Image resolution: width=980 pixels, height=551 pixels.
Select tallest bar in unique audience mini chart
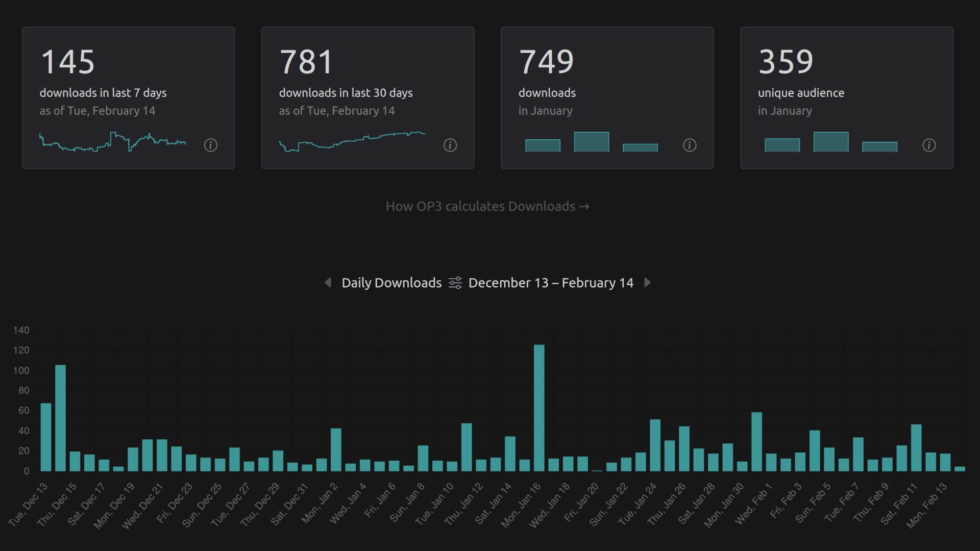coord(830,142)
